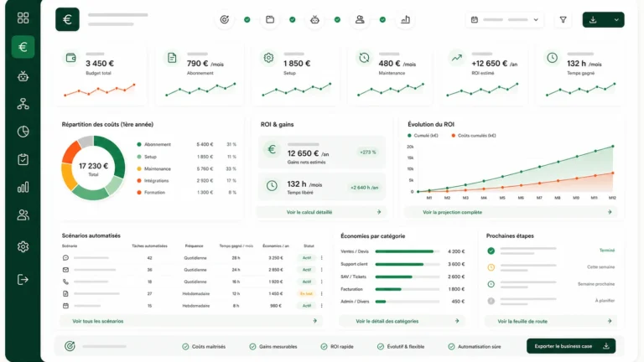Select the target step in top stepper
Image resolution: width=644 pixels, height=362 pixels.
pyautogui.click(x=224, y=20)
